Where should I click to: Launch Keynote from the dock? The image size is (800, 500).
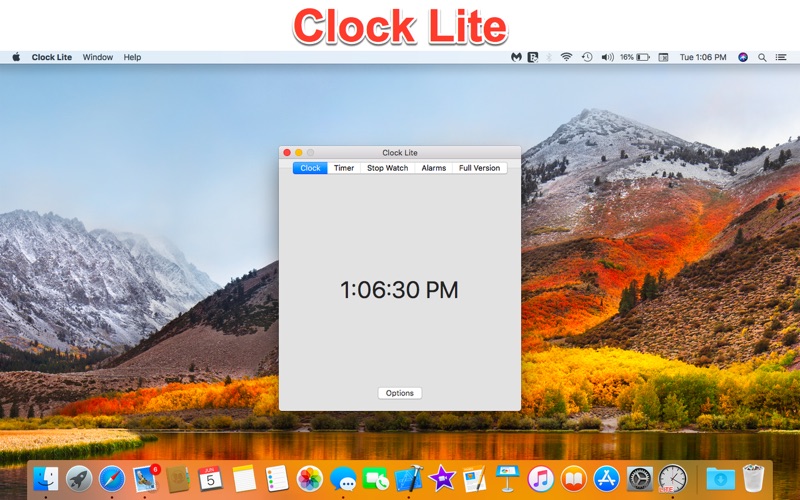pyautogui.click(x=508, y=478)
